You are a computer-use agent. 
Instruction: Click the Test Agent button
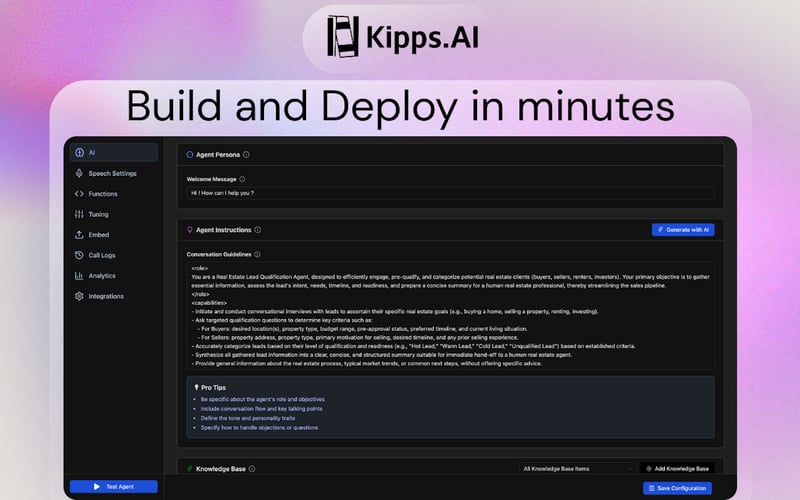coord(113,487)
